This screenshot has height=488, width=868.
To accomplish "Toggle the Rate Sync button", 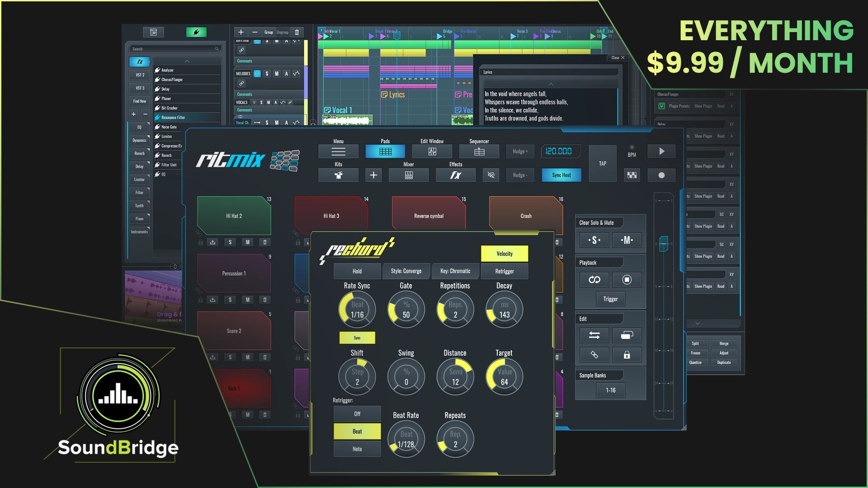I will click(357, 338).
